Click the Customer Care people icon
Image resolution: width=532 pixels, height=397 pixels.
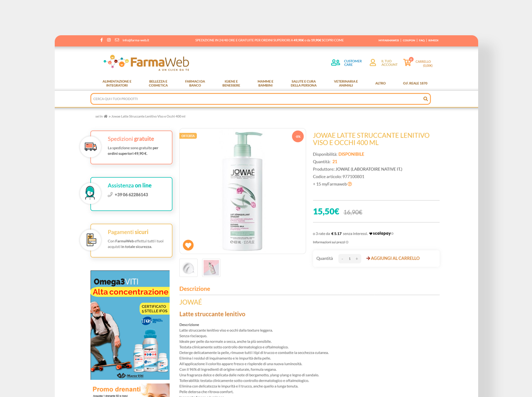(x=336, y=63)
